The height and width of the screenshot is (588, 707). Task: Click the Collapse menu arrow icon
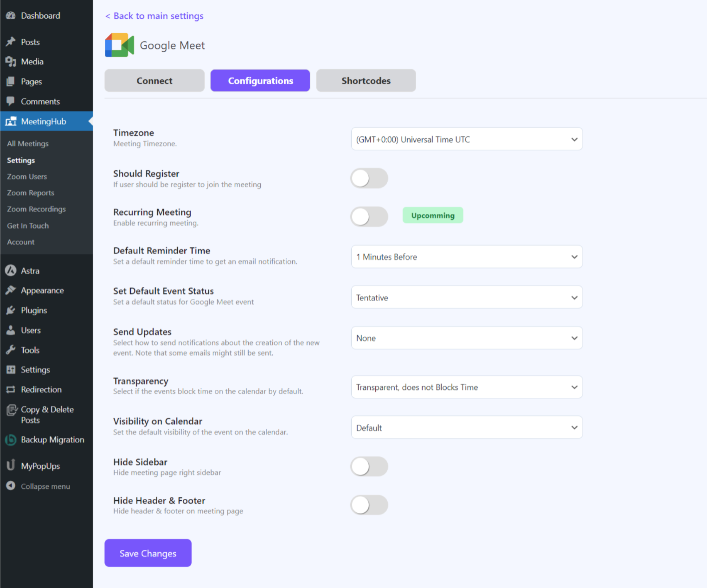click(x=11, y=486)
